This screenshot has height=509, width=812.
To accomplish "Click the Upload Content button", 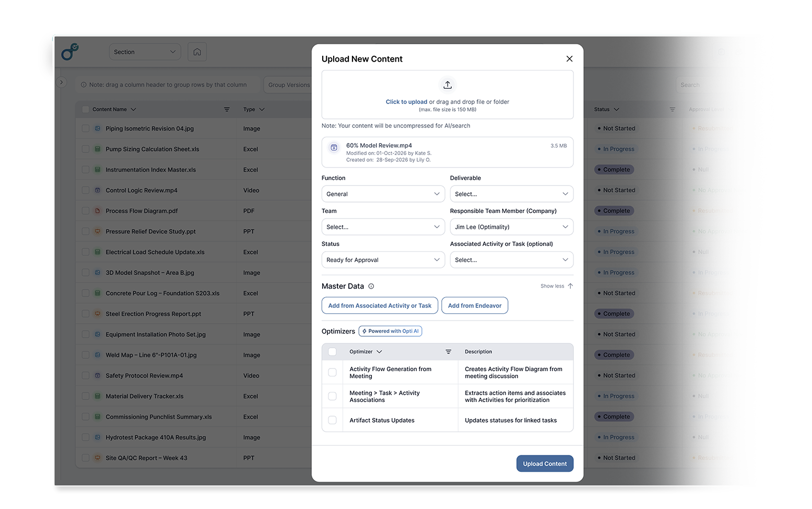I will click(545, 464).
